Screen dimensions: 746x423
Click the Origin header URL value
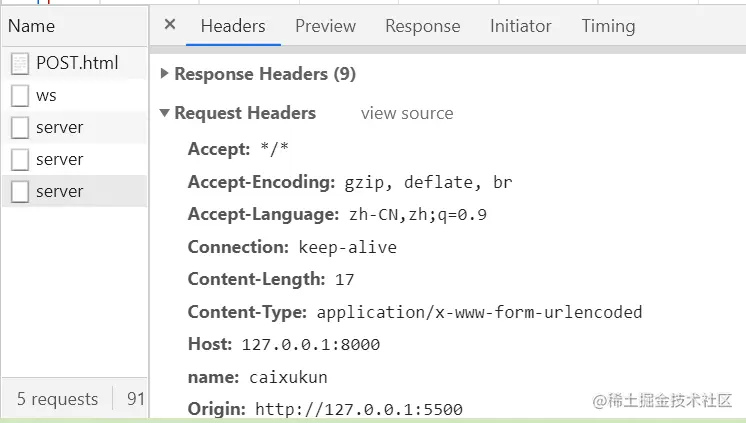tap(358, 408)
